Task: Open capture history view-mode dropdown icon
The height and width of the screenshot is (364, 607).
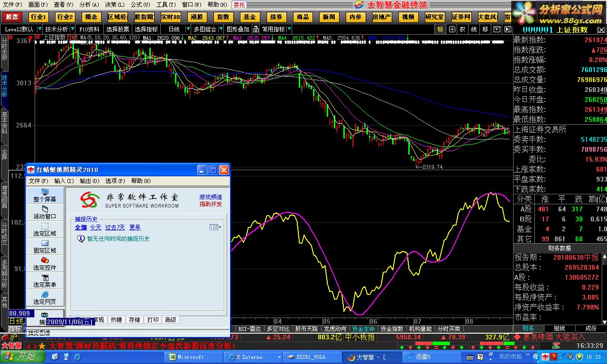Action: (x=215, y=227)
